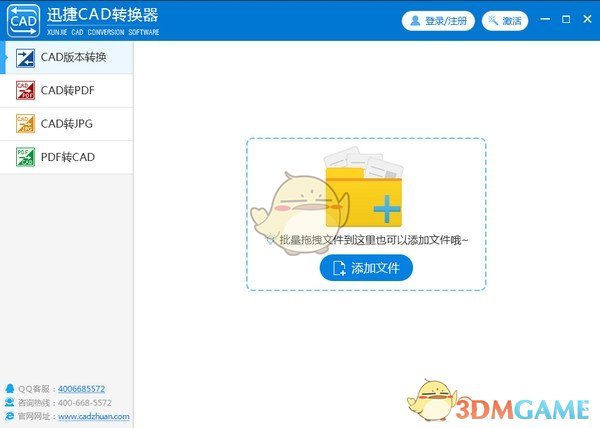
Task: Click the red CAD to PDF icon
Action: pos(26,91)
